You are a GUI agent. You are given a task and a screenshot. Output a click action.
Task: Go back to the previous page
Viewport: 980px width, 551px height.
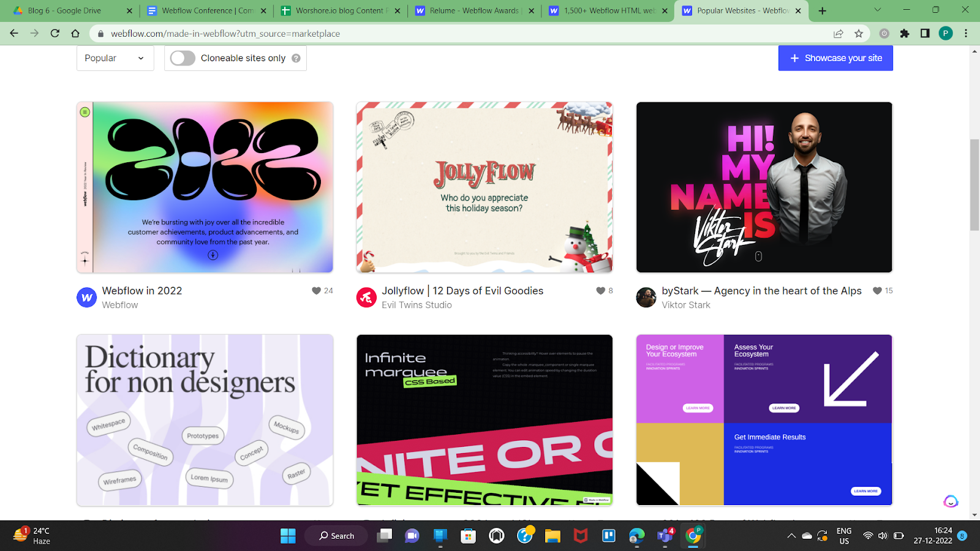coord(14,34)
